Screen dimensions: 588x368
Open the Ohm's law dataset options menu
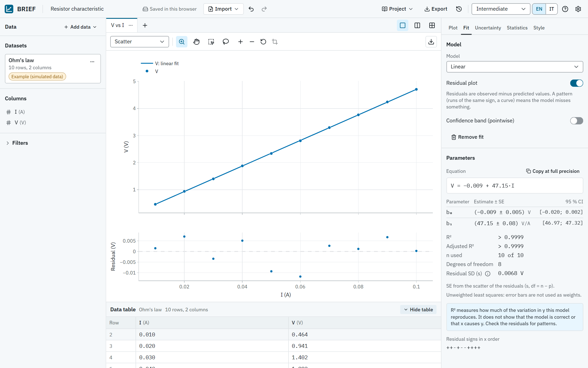[92, 61]
